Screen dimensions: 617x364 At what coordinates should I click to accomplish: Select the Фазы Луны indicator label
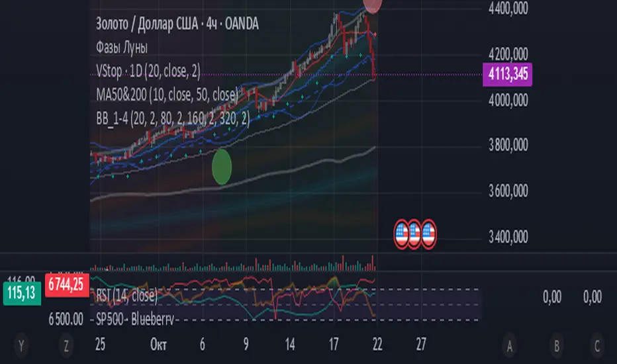122,48
